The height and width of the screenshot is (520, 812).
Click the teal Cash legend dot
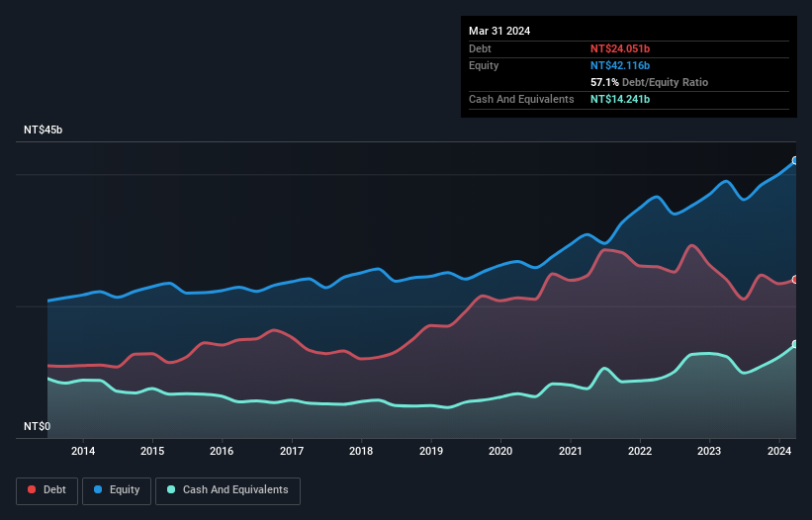tap(171, 489)
